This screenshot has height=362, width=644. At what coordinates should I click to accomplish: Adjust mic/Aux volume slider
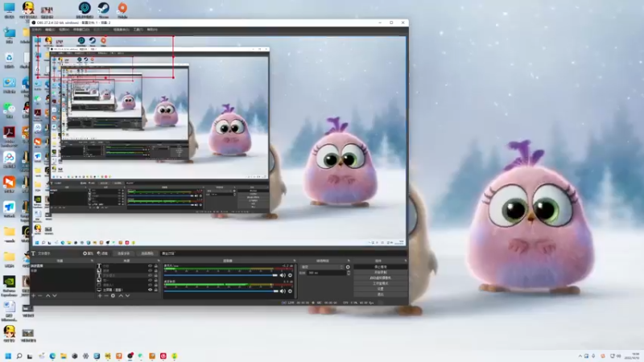pos(221,275)
